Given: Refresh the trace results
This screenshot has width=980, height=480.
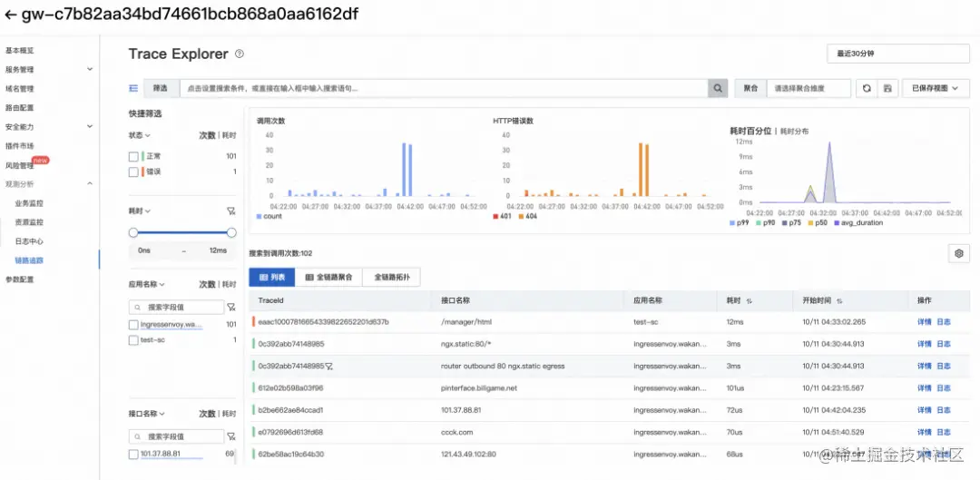Looking at the screenshot, I should pos(867,89).
